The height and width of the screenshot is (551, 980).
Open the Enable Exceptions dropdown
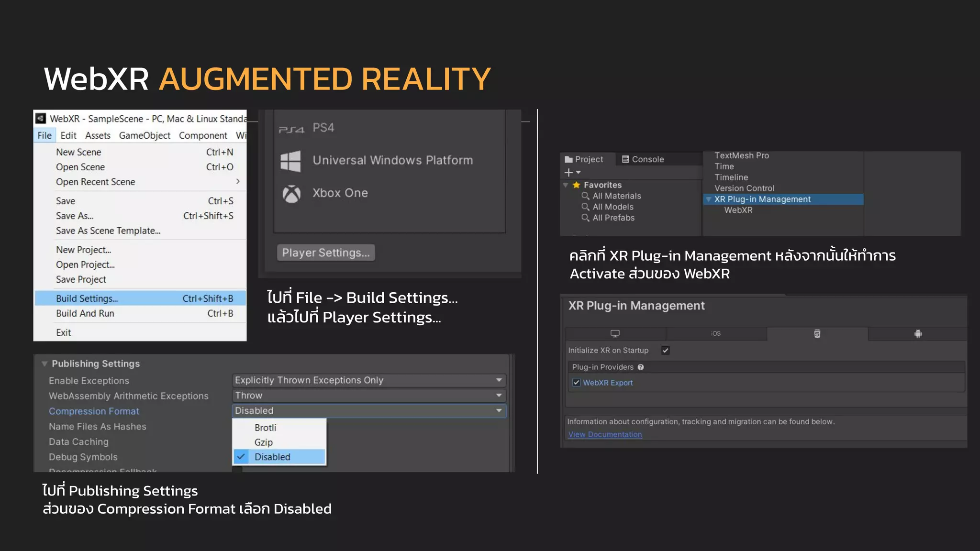click(x=369, y=380)
